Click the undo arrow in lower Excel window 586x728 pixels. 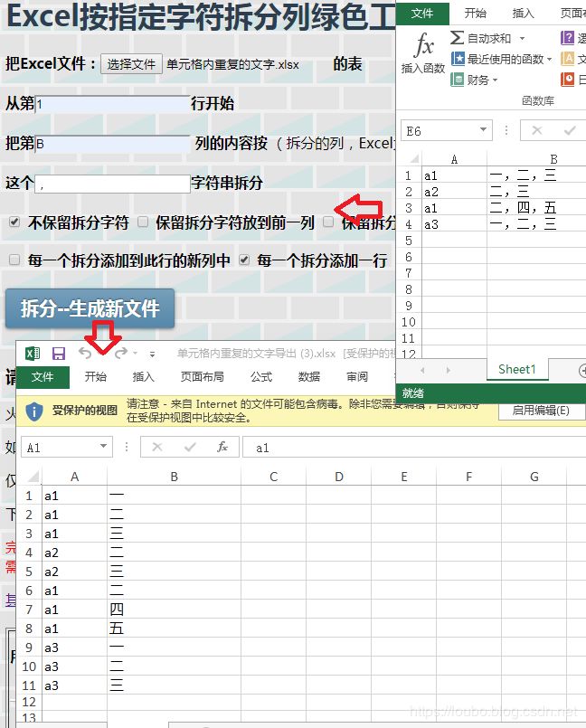[85, 354]
